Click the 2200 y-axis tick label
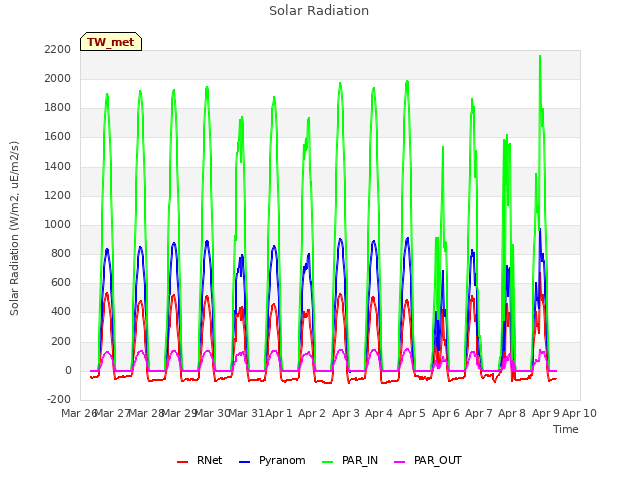640x480 pixels. 58,49
